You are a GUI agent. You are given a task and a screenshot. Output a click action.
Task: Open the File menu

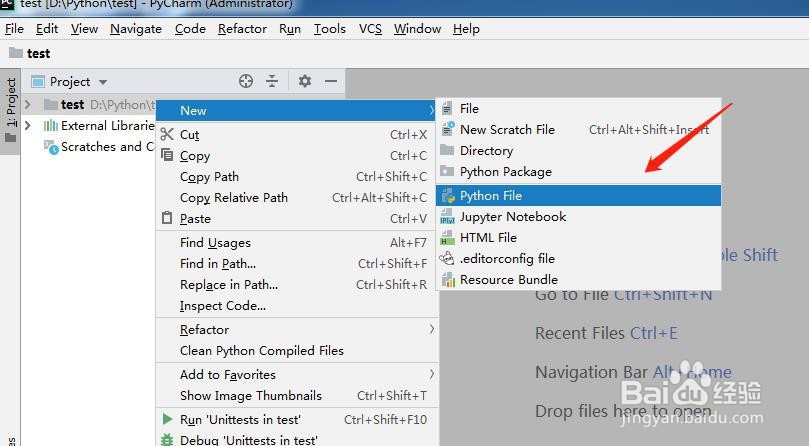click(x=14, y=28)
